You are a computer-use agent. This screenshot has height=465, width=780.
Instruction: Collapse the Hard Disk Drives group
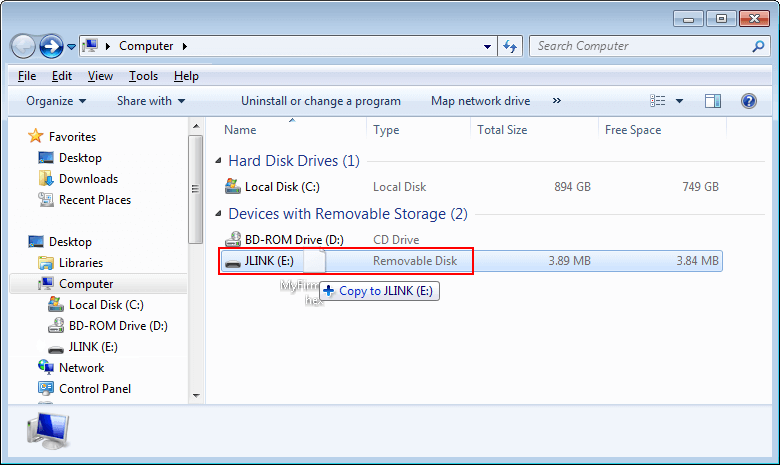[218, 161]
